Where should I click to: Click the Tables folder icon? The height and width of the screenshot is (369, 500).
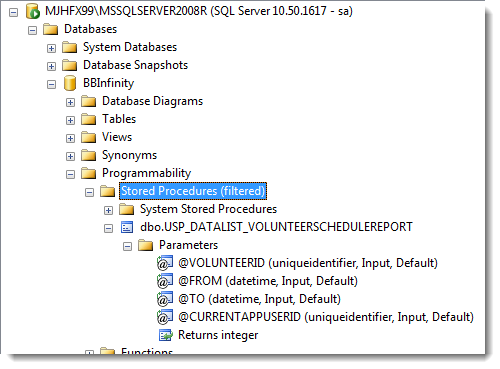click(x=89, y=119)
